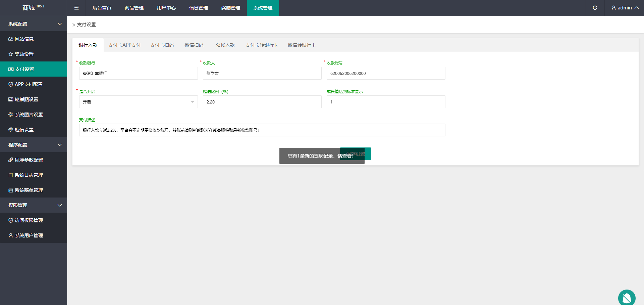644x305 pixels.
Task: Click the 收款银行 input field
Action: (138, 73)
